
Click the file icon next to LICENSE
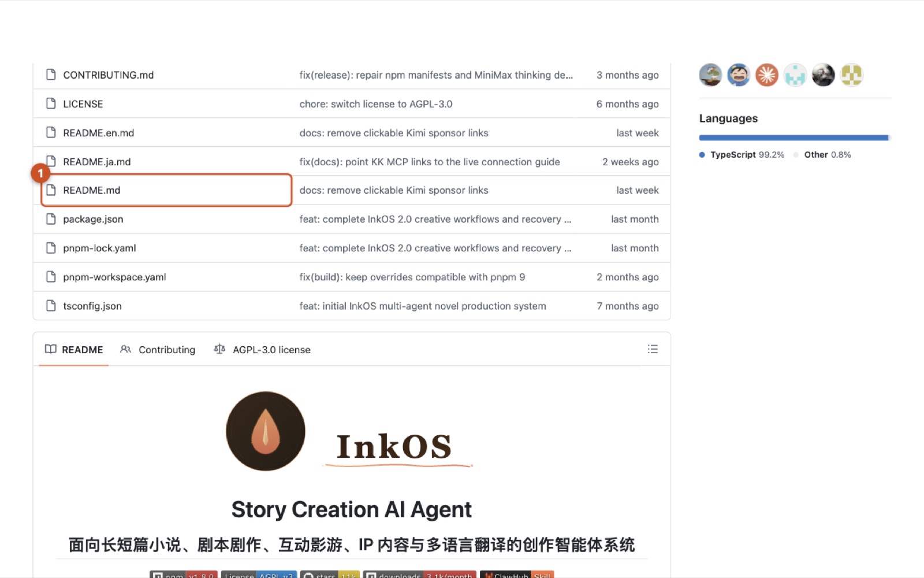point(51,103)
